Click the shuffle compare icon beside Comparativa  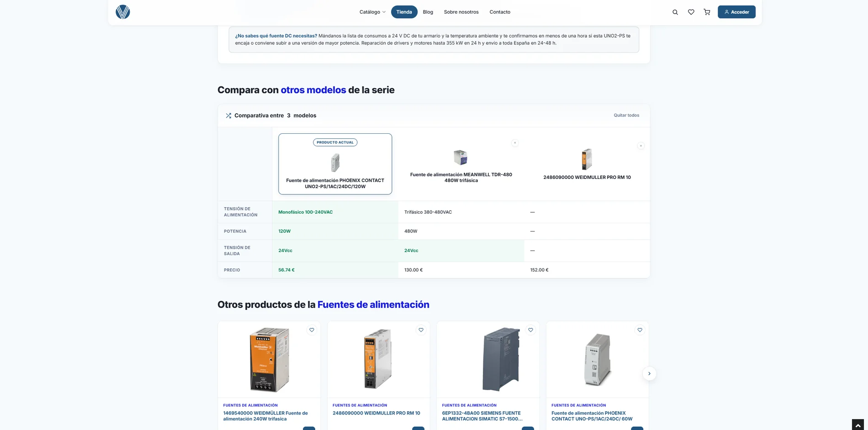228,115
